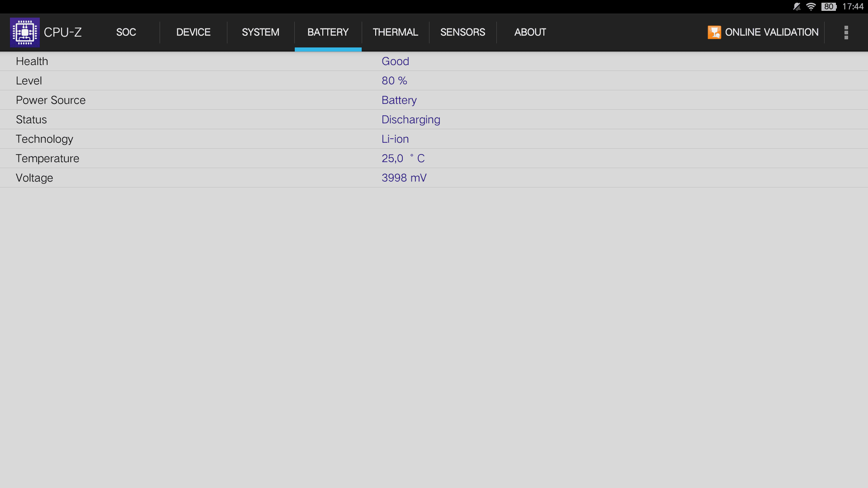Select the BATTERY tab
This screenshot has width=868, height=488.
pos(328,33)
